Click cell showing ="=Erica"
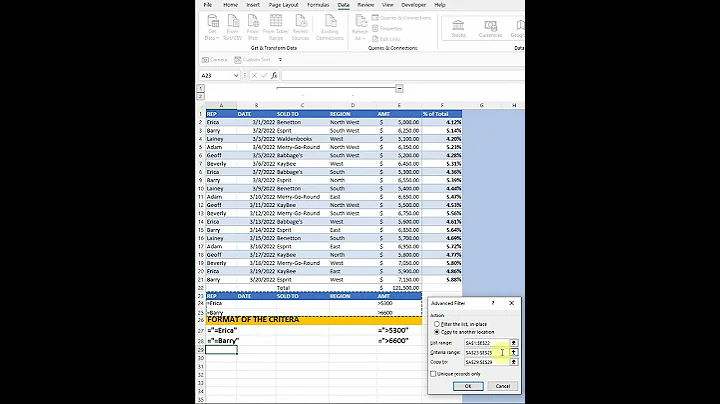This screenshot has height=404, width=720. coord(222,330)
